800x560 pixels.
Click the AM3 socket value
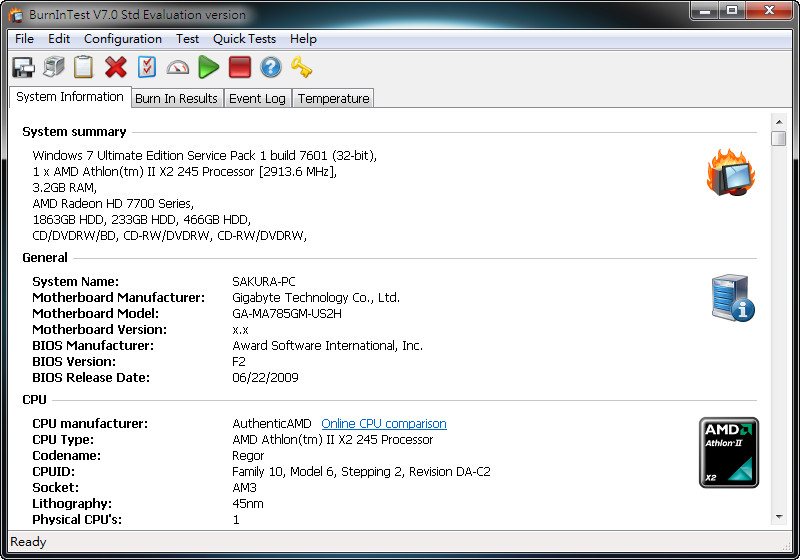click(x=244, y=488)
